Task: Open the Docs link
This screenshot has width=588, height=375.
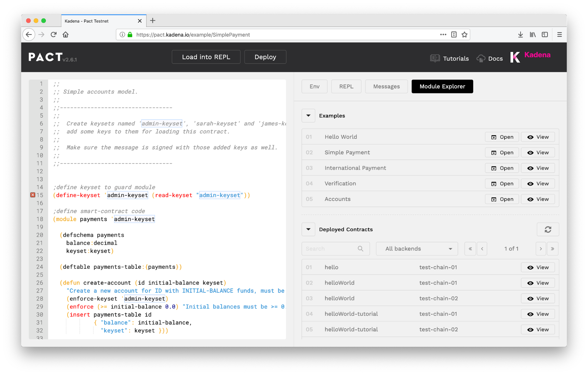Action: coord(495,58)
